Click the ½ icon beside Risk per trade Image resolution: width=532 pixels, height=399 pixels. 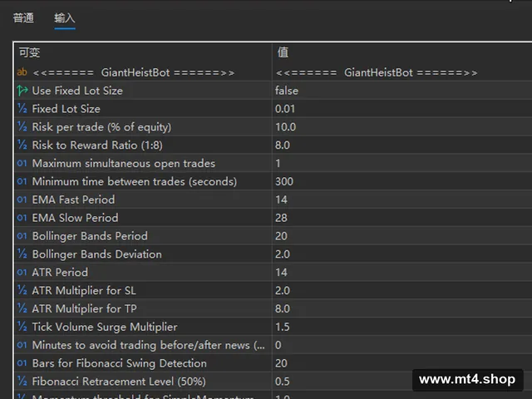[x=22, y=126]
